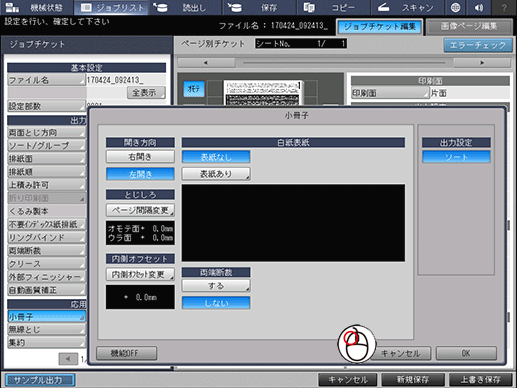Open the 排紙順 setting
The image size is (517, 388).
click(46, 172)
